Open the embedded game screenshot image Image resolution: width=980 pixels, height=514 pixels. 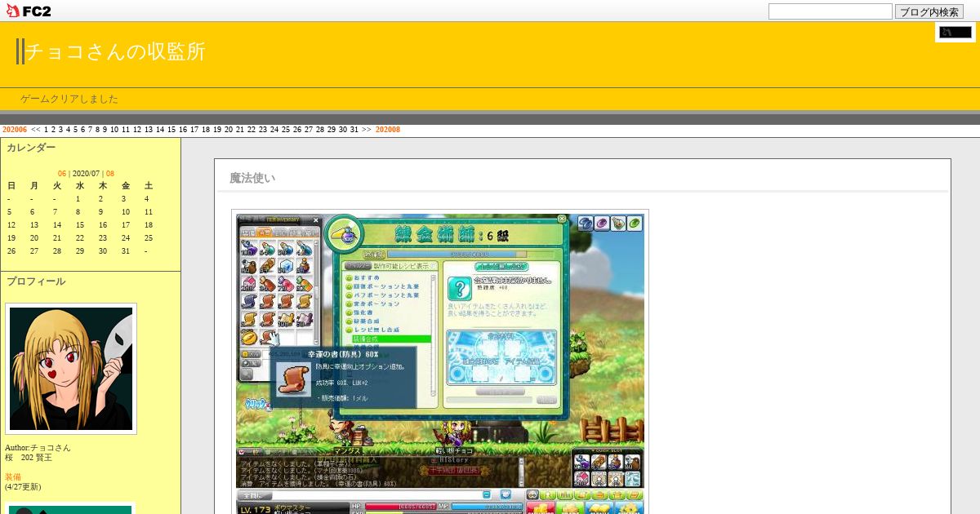point(440,363)
